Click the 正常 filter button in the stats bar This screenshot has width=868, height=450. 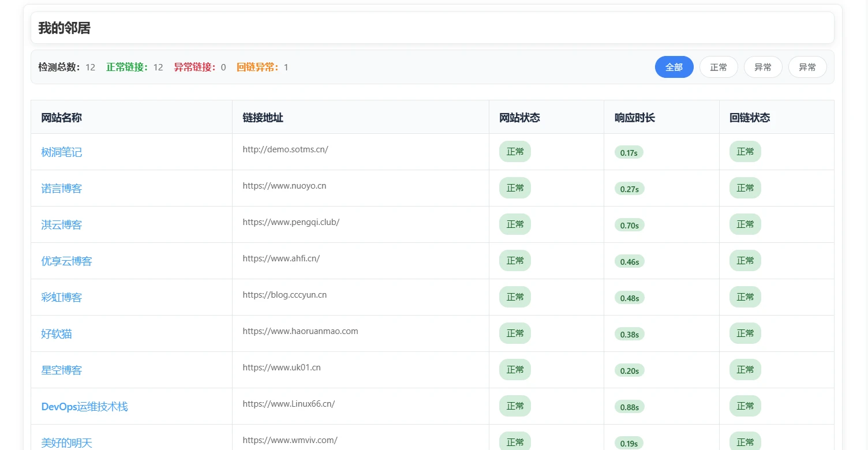click(x=719, y=67)
